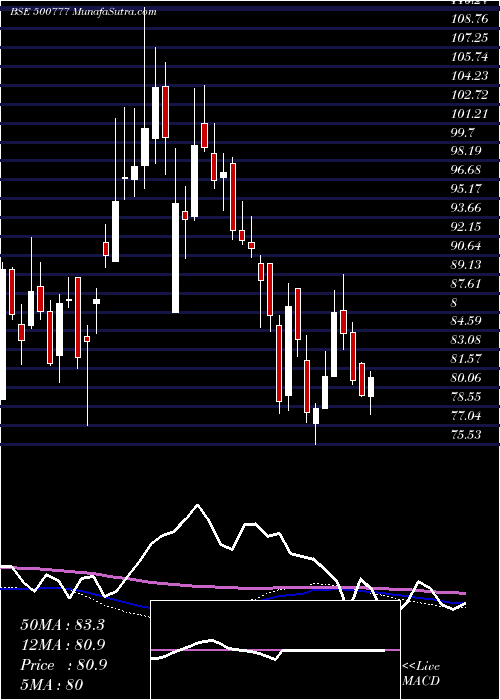Click the 101.21 price axis label
Screen dimensions: 500x700
tap(470, 114)
